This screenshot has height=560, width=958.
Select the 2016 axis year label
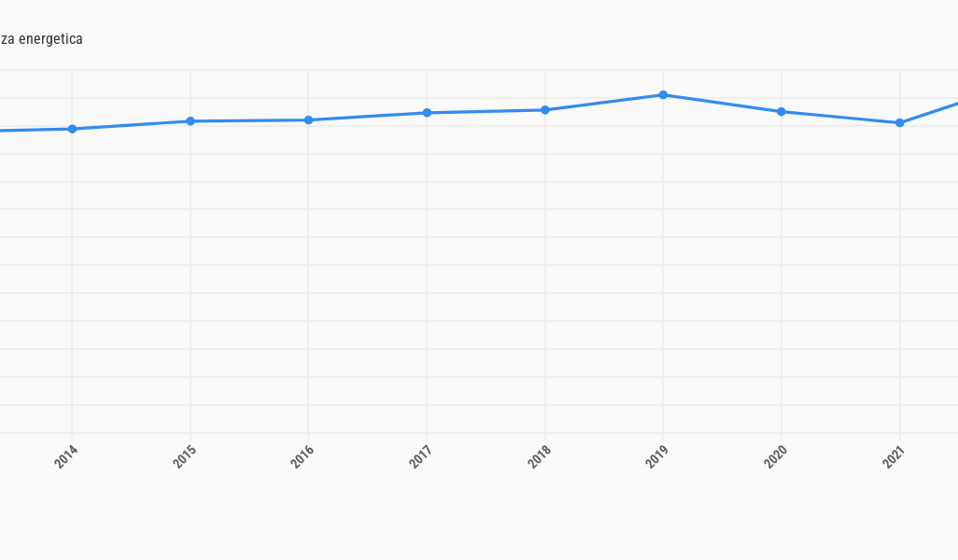(303, 456)
